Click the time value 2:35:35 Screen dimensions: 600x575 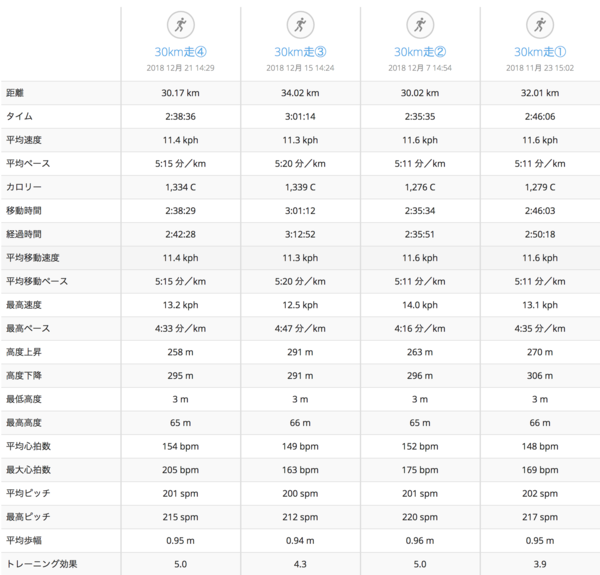(420, 117)
